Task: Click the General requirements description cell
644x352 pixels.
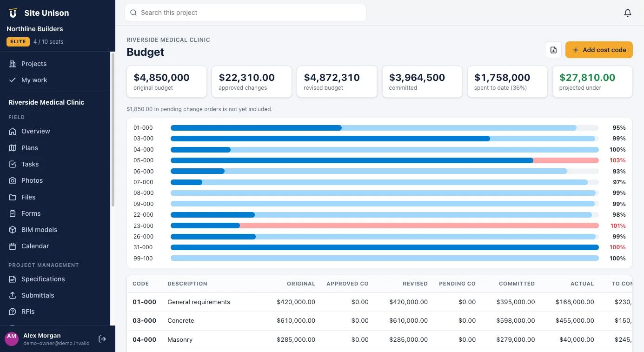Action: click(x=199, y=302)
